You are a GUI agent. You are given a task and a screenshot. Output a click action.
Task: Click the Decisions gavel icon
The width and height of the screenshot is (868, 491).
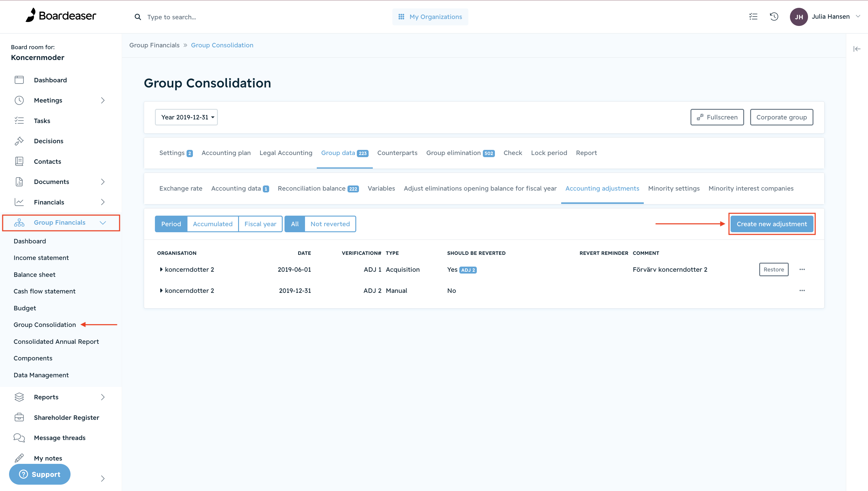point(19,141)
